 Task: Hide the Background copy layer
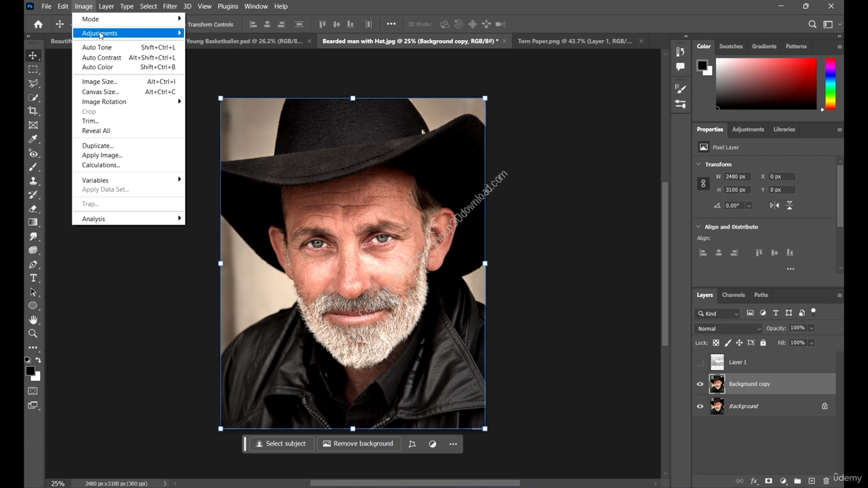[x=701, y=384]
